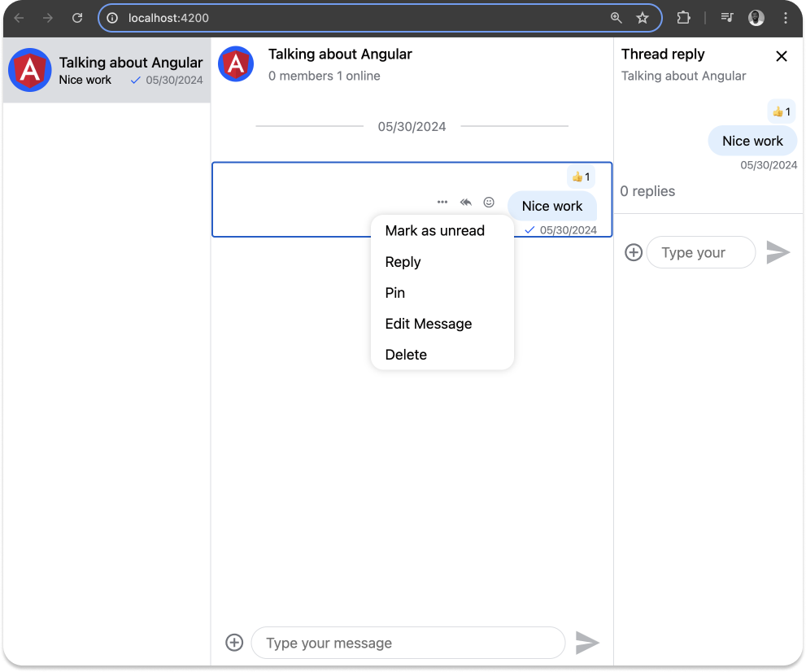View site information icon in address bar
Screen dimensions: 806x672
(112, 18)
